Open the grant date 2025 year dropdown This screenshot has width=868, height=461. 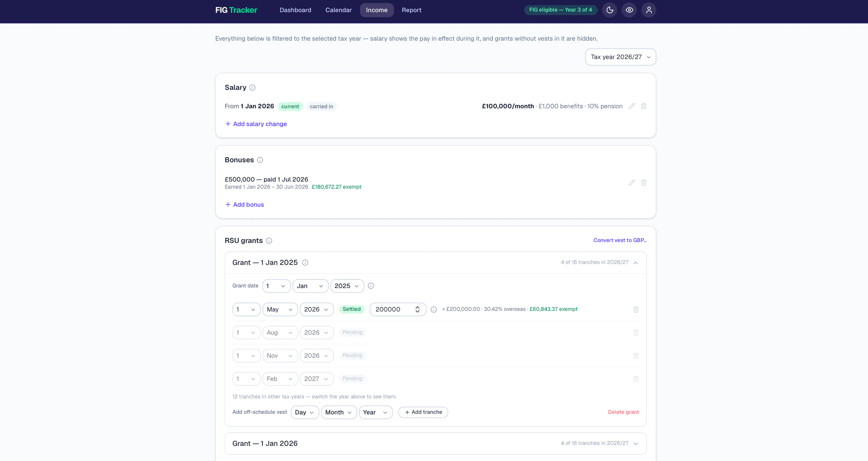(x=347, y=286)
